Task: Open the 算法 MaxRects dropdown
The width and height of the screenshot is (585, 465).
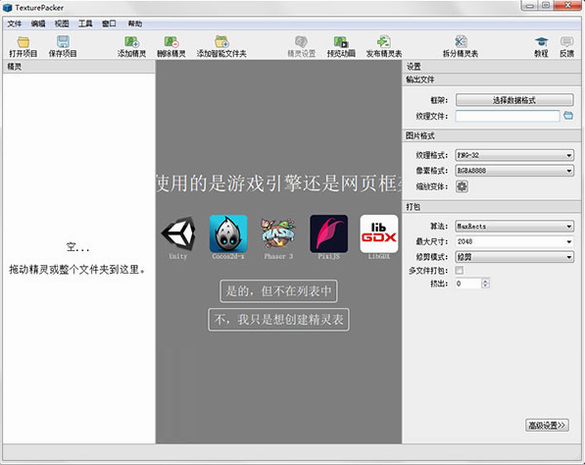Action: tap(514, 226)
